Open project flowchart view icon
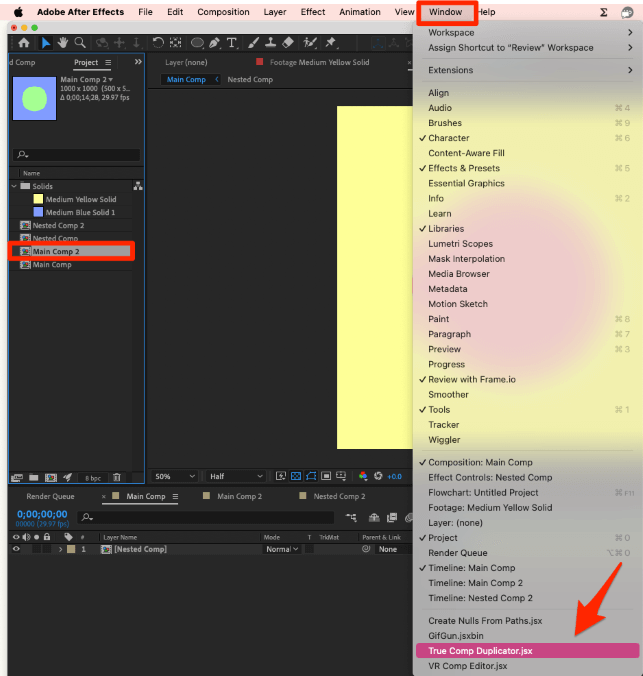Viewport: 643px width, 676px height. (138, 186)
